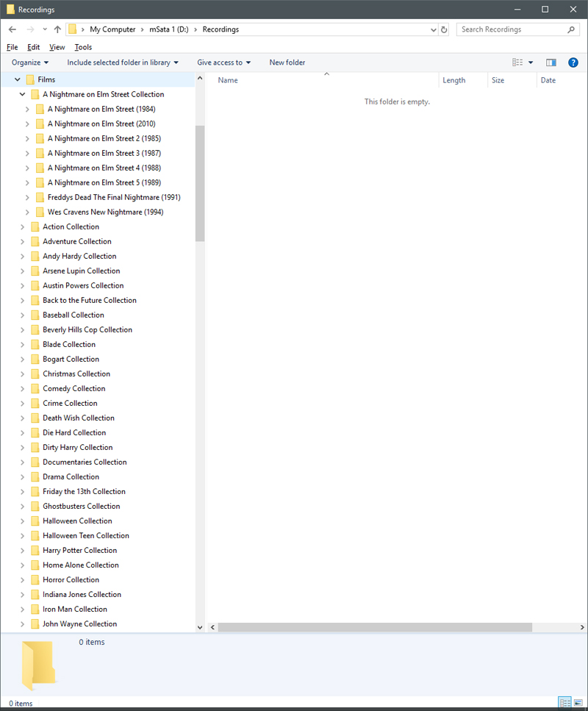Expand Freddys Dead The Final Nightmare (1991)

27,198
